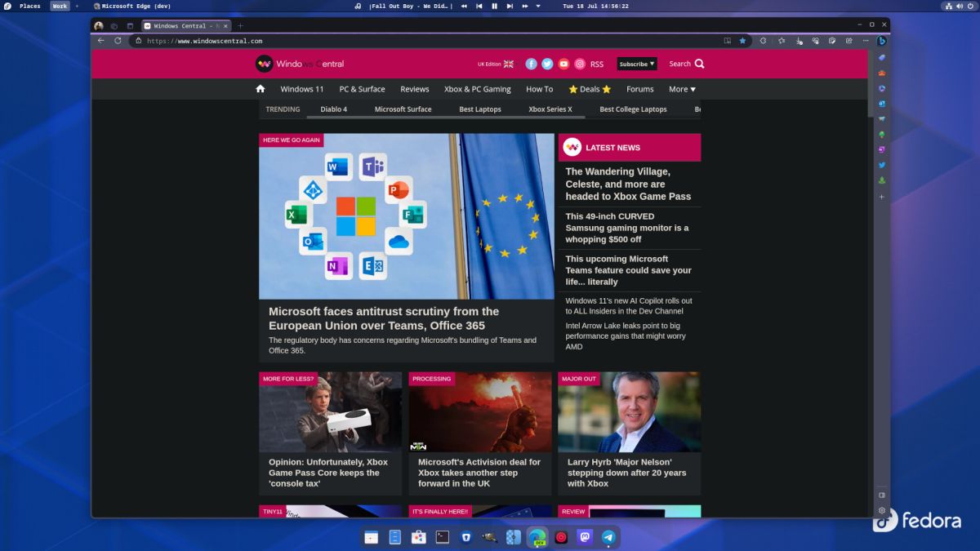Pause the music in top panel

[x=494, y=6]
